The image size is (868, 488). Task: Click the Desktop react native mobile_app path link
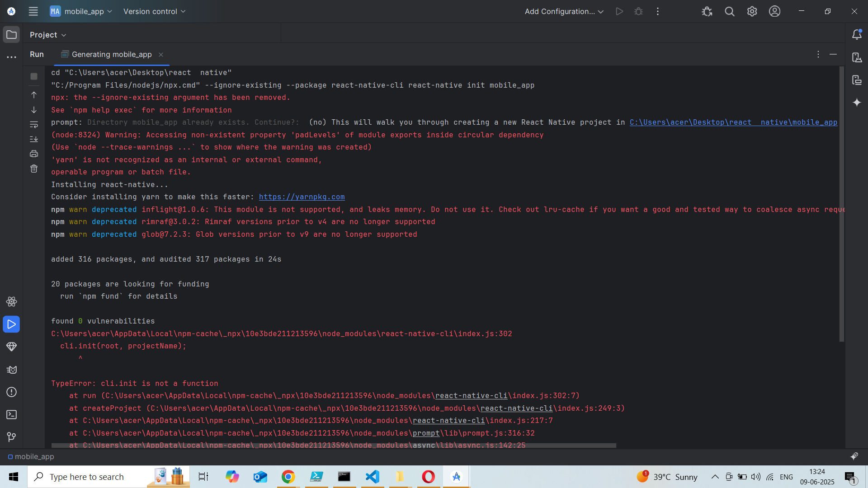coord(733,122)
